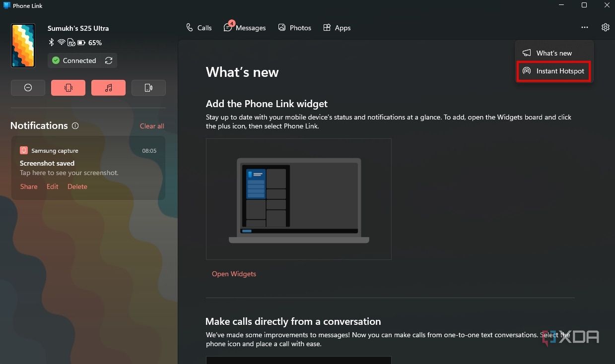The height and width of the screenshot is (364, 615).
Task: Toggle the audio player music button
Action: [108, 88]
